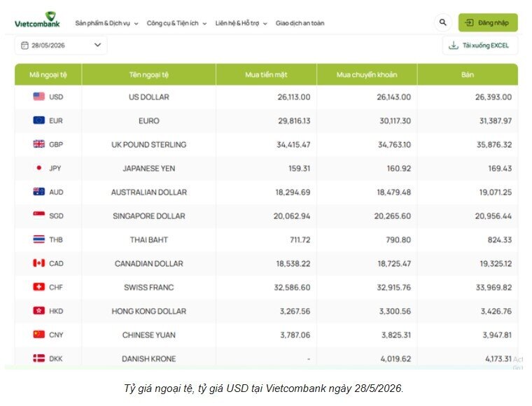Select USD sell value 26,393.00
The width and height of the screenshot is (532, 406).
point(493,97)
